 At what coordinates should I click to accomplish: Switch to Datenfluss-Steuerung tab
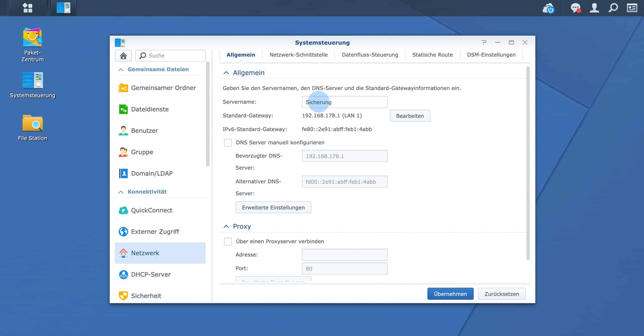pos(370,55)
